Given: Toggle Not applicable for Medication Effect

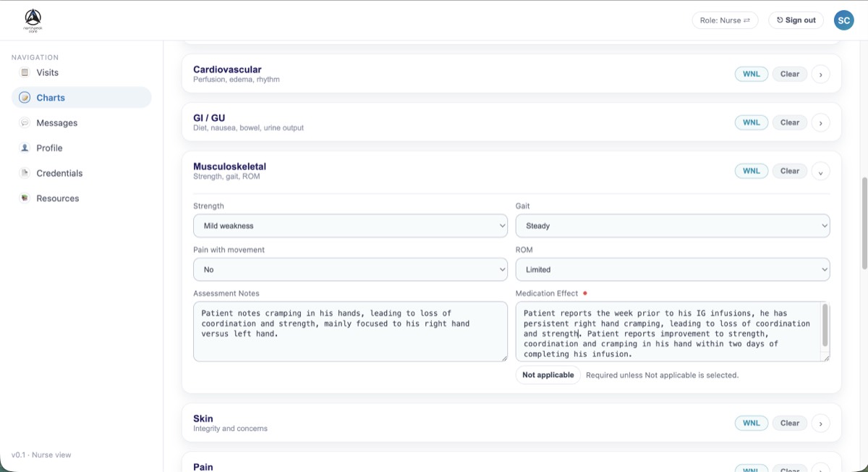Looking at the screenshot, I should click(x=548, y=374).
